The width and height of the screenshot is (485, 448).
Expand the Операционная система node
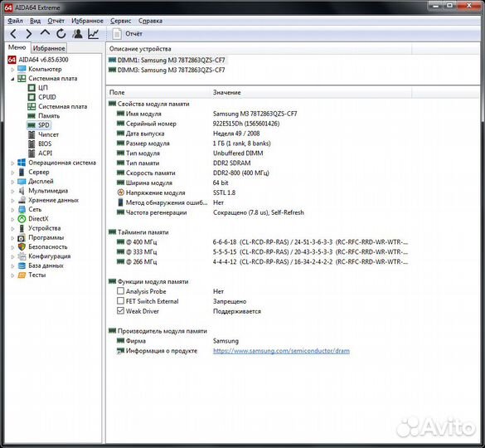12,163
